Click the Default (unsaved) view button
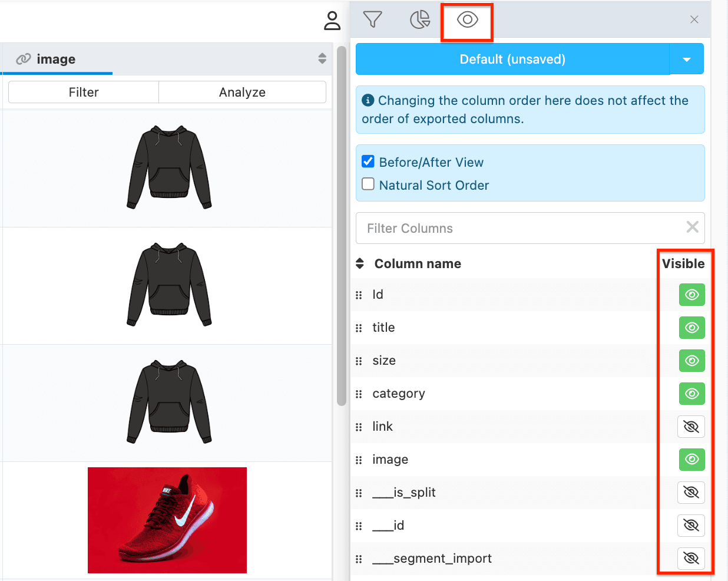This screenshot has width=728, height=581. click(512, 60)
